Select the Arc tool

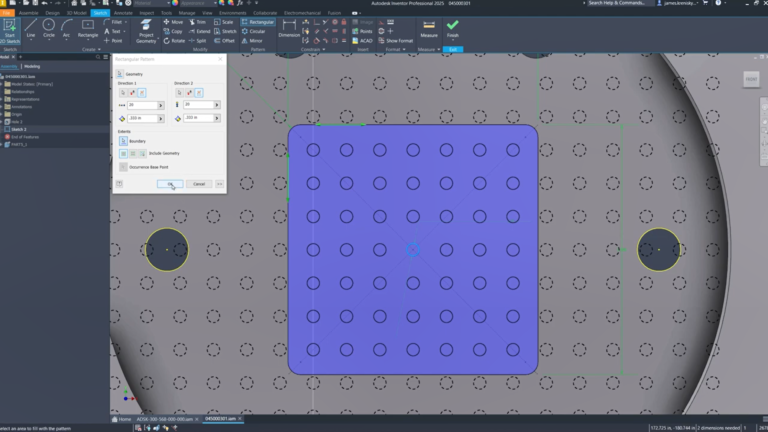(x=66, y=28)
